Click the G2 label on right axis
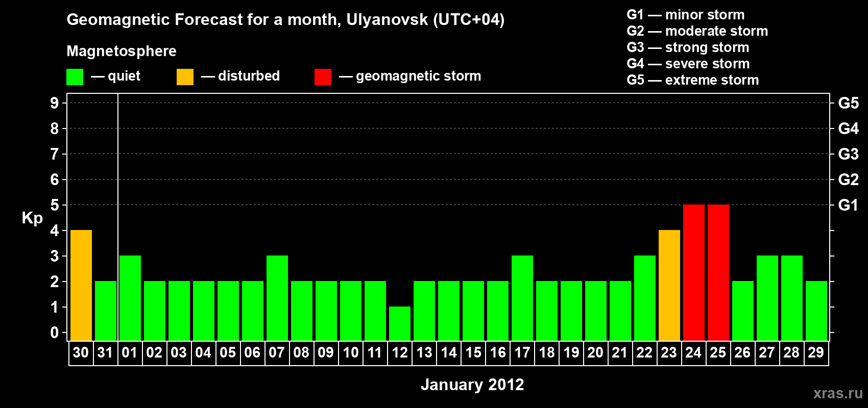868x408 pixels. pyautogui.click(x=848, y=180)
